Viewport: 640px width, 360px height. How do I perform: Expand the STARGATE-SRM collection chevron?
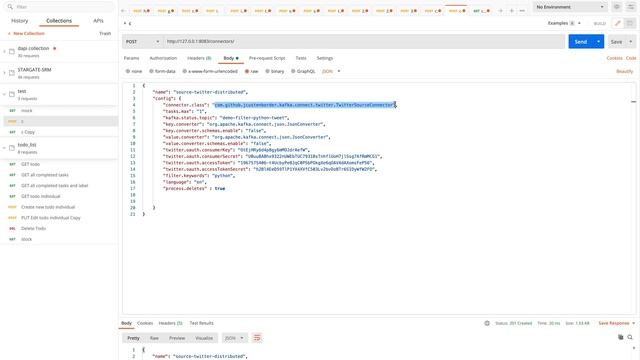(4, 73)
